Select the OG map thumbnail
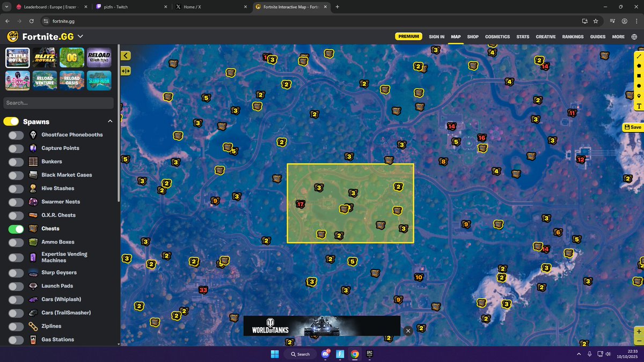Viewport: 644px width, 362px height. coord(72,57)
